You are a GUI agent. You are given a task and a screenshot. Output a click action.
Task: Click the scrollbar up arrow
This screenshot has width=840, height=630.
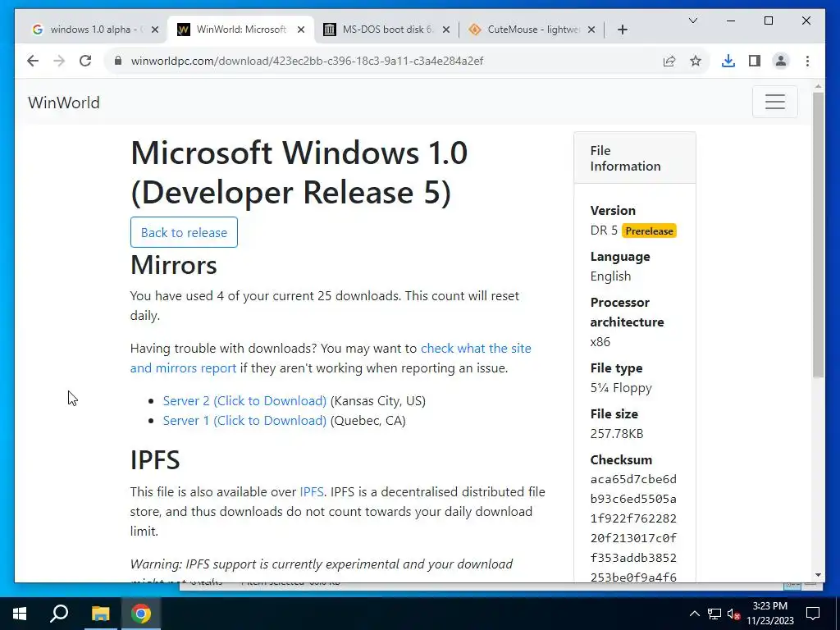pos(818,85)
